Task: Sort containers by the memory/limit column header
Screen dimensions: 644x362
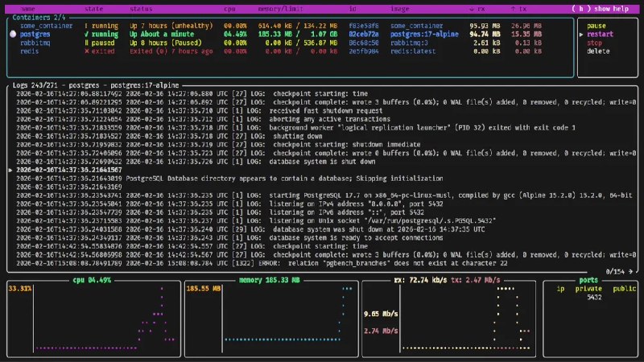Action: click(x=280, y=9)
